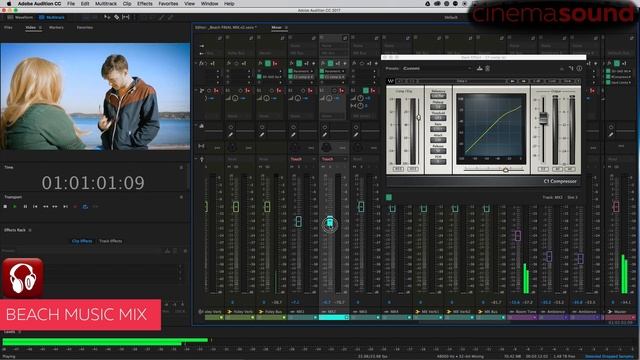Move playhead to next using Transport
Image resolution: width=640 pixels, height=360 pixels.
click(x=65, y=207)
